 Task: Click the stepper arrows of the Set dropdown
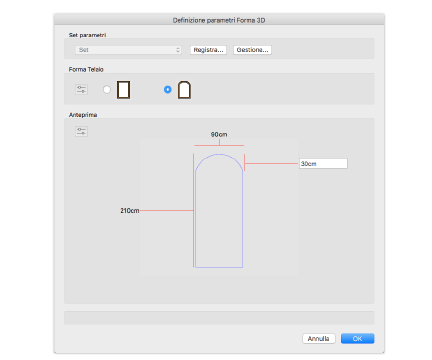(178, 50)
